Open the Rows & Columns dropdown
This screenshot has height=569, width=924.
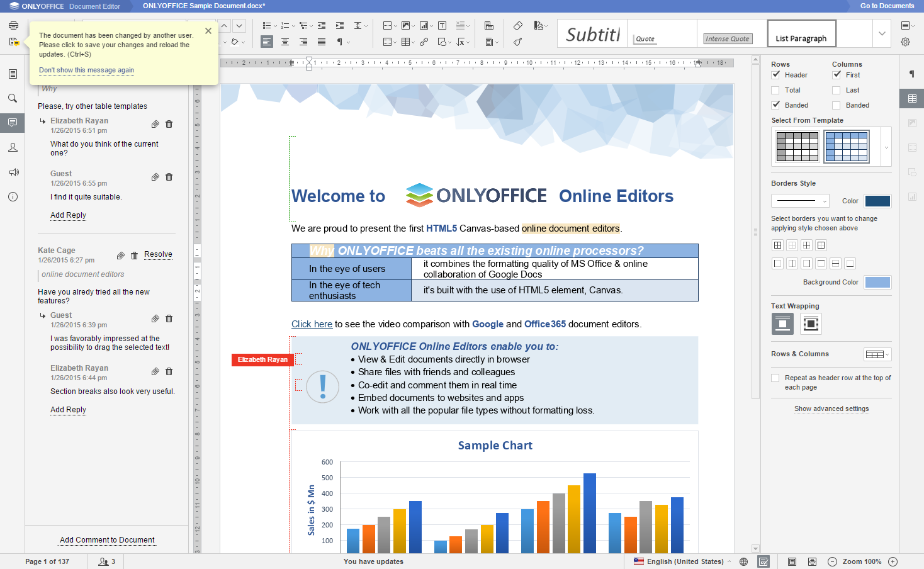click(877, 354)
